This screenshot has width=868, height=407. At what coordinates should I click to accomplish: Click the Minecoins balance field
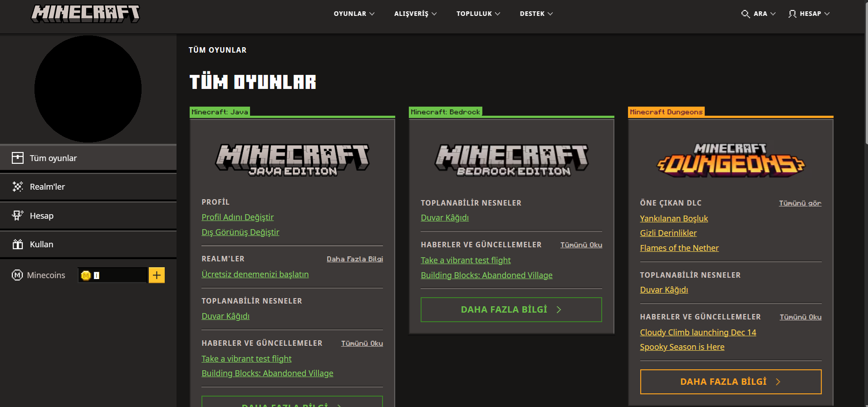pos(113,275)
